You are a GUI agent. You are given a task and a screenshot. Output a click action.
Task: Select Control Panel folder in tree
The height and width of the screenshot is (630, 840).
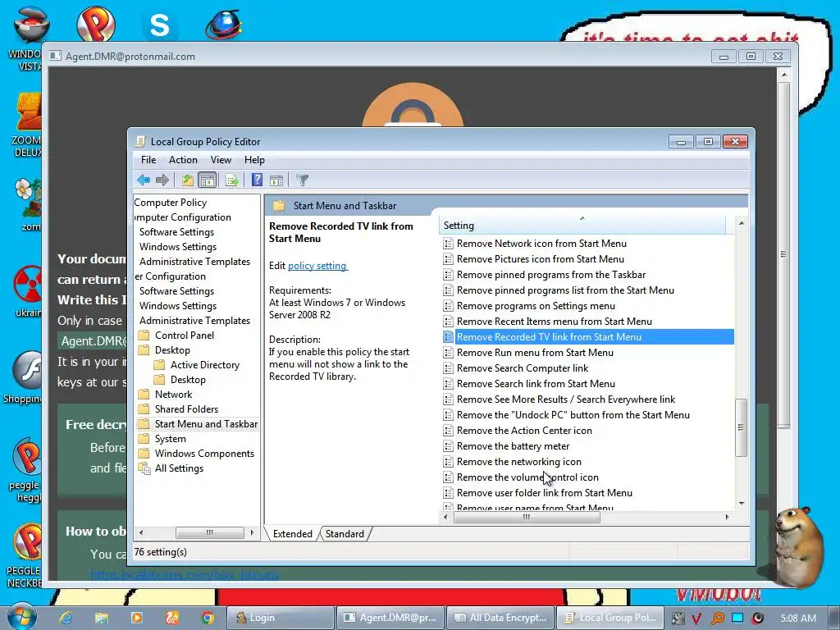coord(185,336)
